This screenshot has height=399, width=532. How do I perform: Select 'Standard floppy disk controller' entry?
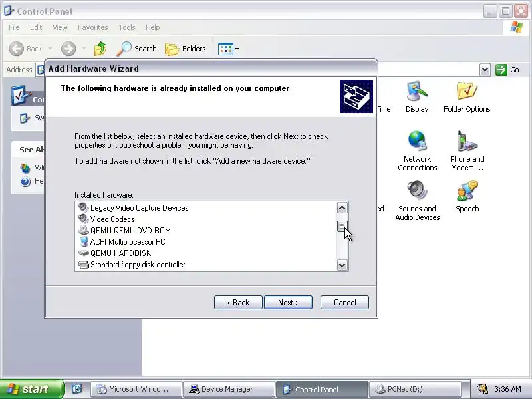point(138,265)
